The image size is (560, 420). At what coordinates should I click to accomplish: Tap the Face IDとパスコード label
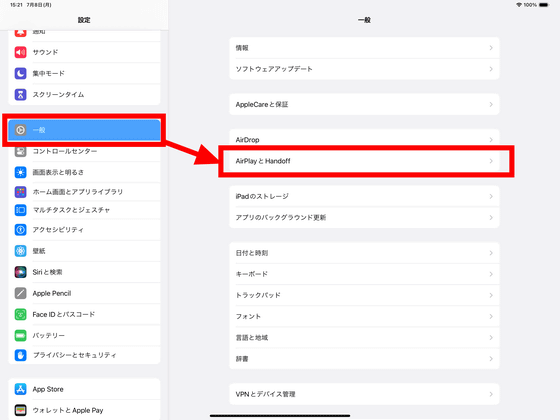64,314
